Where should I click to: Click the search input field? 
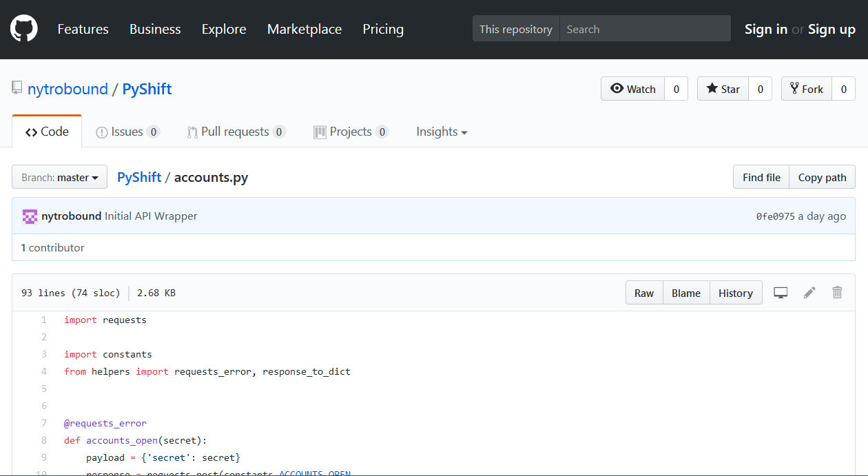pos(645,29)
